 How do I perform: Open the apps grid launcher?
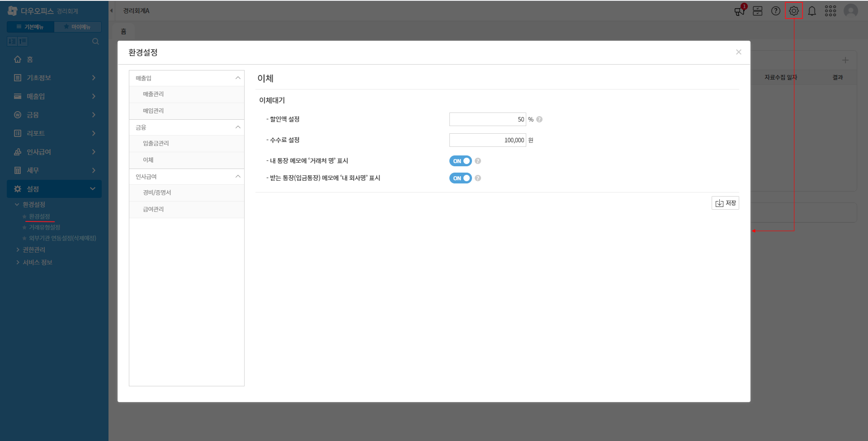tap(830, 11)
